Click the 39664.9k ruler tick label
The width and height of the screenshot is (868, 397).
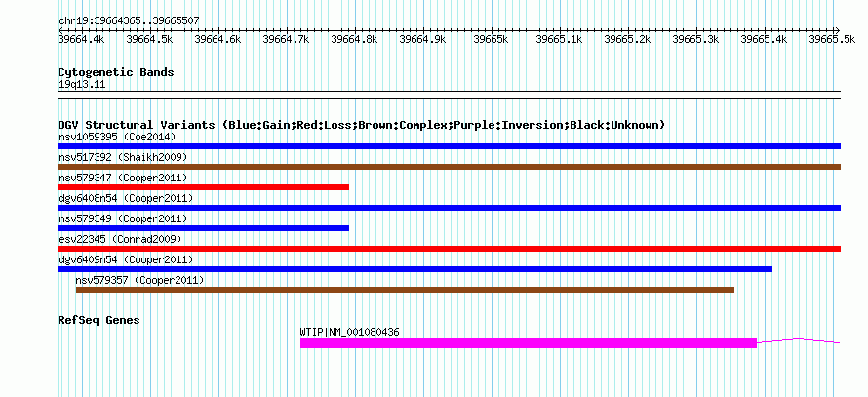click(422, 39)
